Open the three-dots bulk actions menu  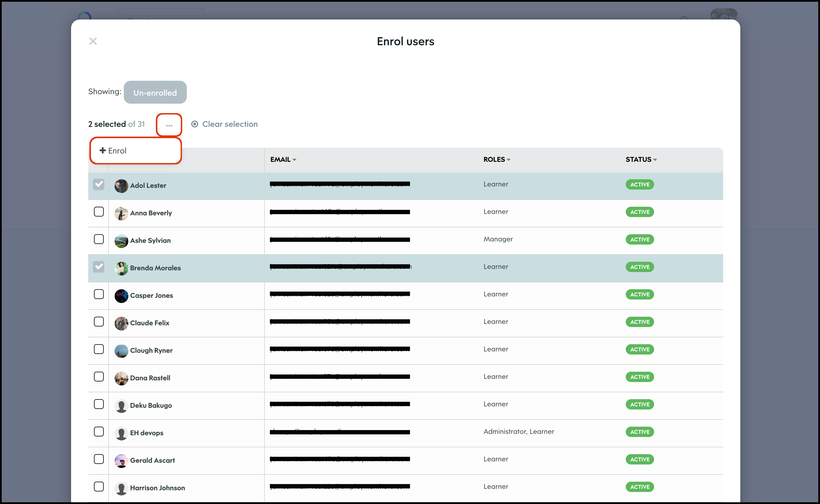[x=169, y=125]
